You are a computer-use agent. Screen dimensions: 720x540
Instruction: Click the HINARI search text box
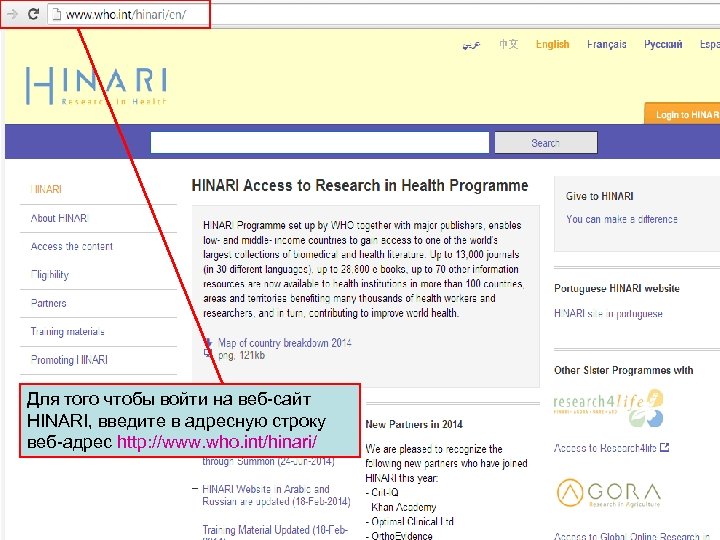pyautogui.click(x=320, y=143)
